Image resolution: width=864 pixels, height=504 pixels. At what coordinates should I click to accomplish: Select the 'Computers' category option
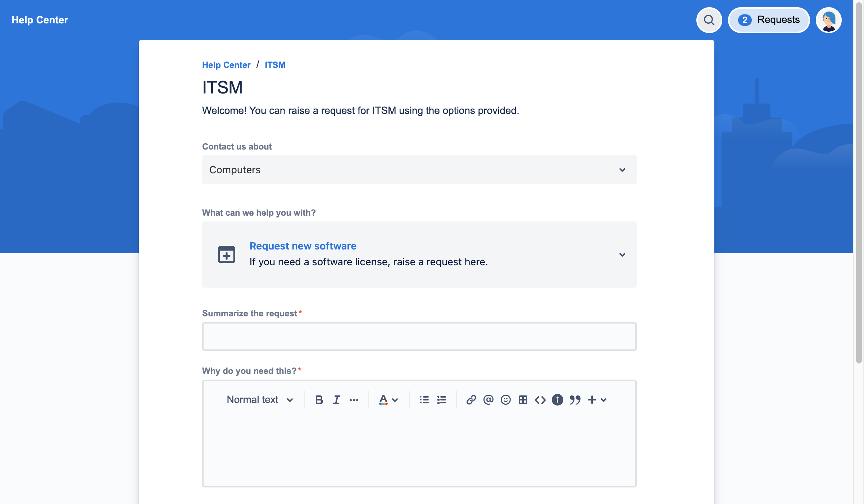(419, 170)
